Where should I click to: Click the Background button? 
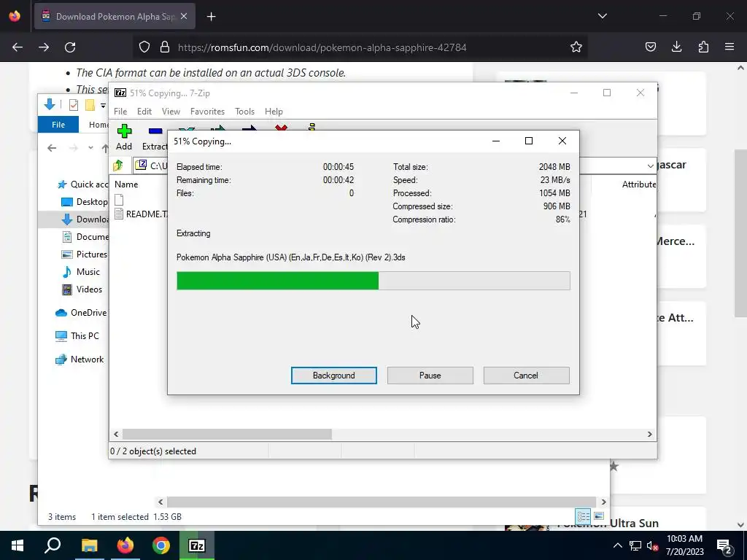334,376
